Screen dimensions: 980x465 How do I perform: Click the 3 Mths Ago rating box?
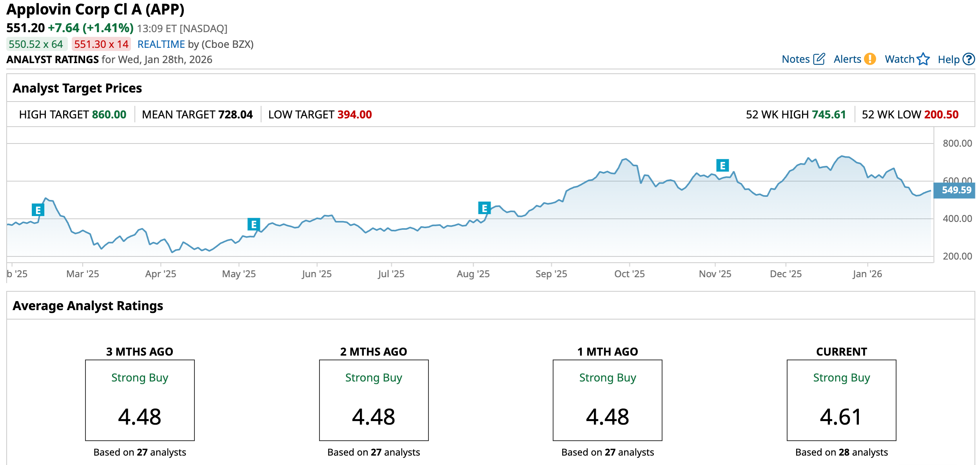140,400
